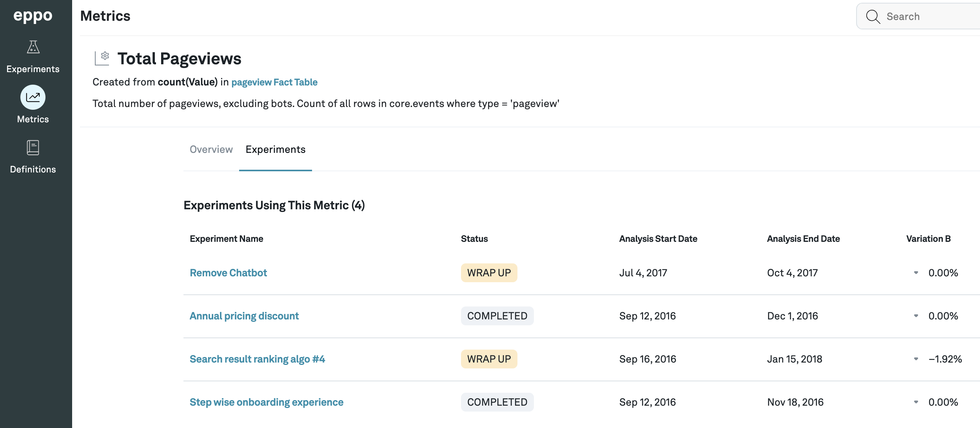980x428 pixels.
Task: Click the metric gear chart icon beside Total Pageviews
Action: (x=102, y=58)
